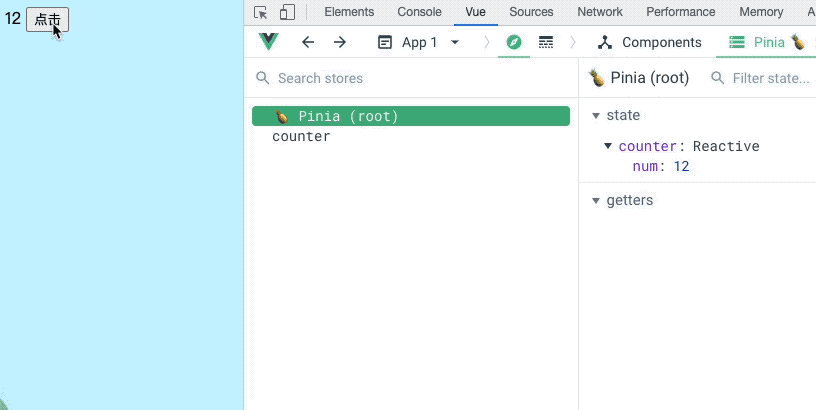Switch to the Vue devtools tab

476,12
